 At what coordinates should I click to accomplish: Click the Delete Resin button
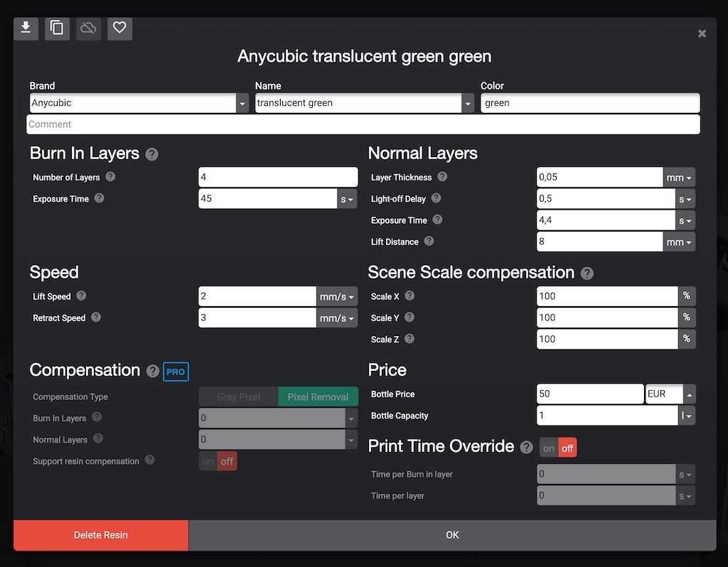point(101,535)
